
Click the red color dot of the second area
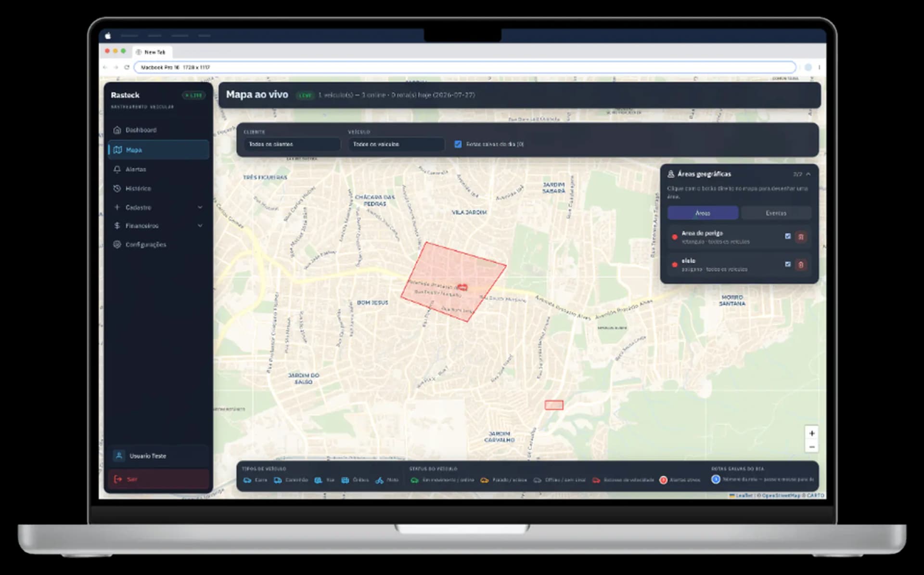tap(675, 264)
